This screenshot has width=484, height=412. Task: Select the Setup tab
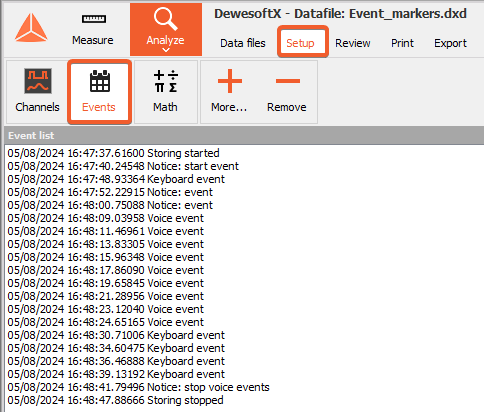tap(302, 42)
